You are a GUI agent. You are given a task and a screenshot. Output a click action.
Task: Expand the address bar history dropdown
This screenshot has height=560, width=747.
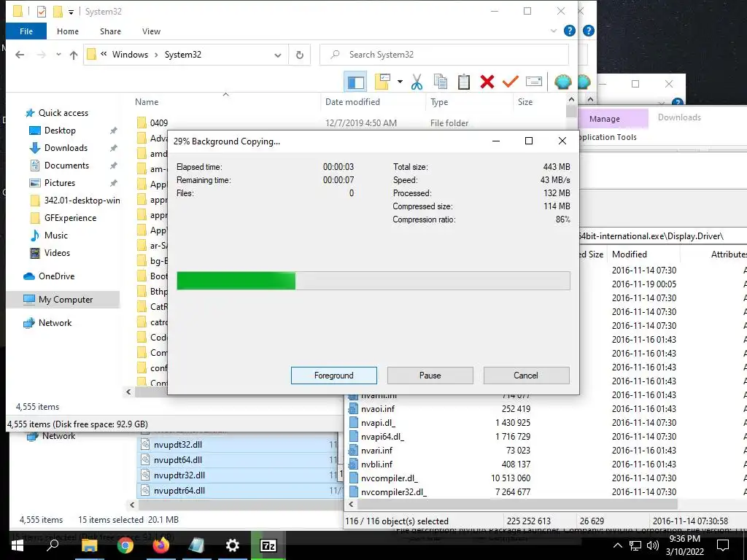(x=278, y=55)
